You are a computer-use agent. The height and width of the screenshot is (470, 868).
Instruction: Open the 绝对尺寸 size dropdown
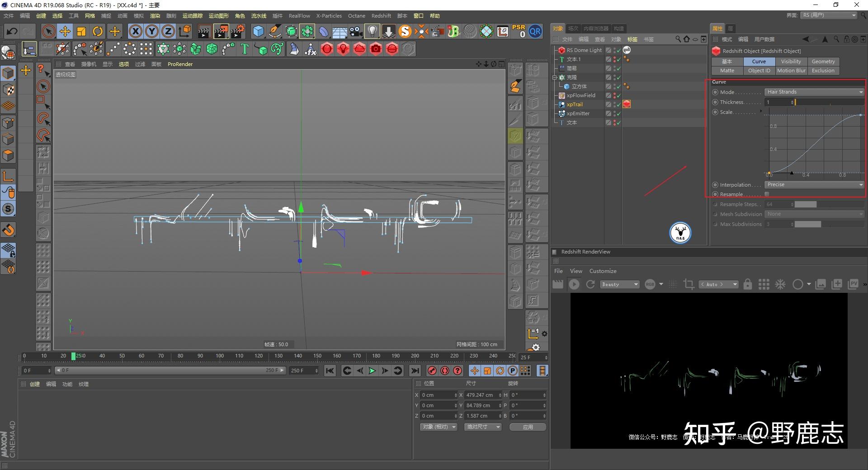(x=483, y=427)
